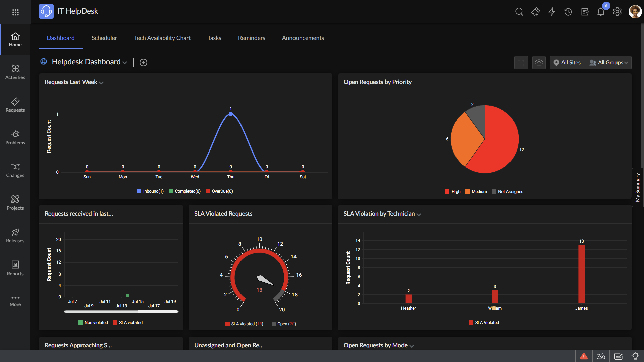Image resolution: width=644 pixels, height=362 pixels.
Task: Switch to Scheduler tab
Action: [x=104, y=38]
